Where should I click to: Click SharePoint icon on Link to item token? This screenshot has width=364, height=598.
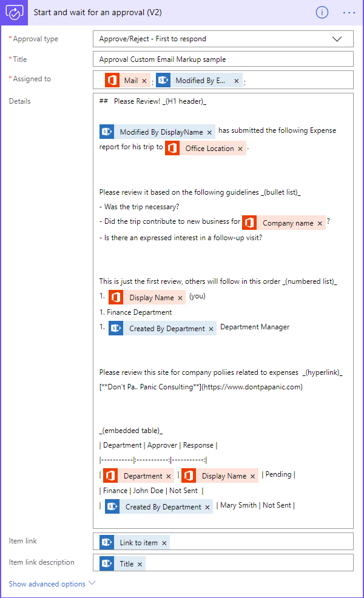(107, 542)
